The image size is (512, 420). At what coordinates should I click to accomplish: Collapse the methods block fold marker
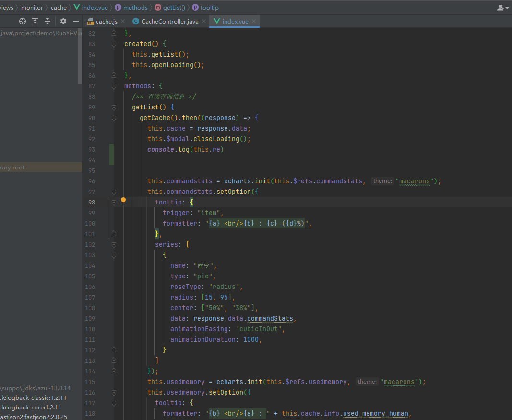[x=114, y=86]
